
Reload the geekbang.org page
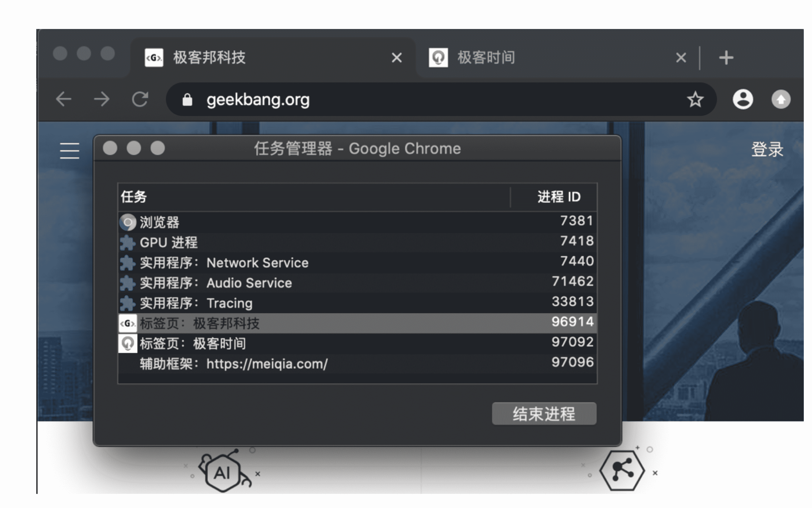tap(140, 99)
